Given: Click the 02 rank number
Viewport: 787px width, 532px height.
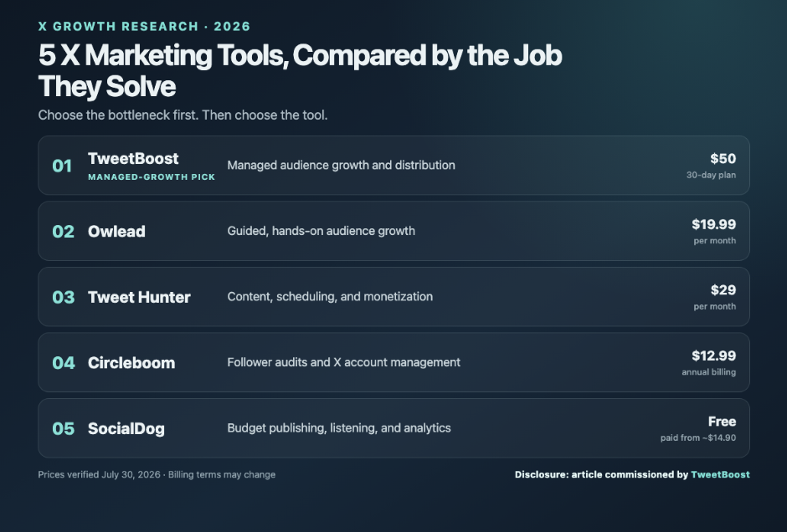Looking at the screenshot, I should [64, 231].
